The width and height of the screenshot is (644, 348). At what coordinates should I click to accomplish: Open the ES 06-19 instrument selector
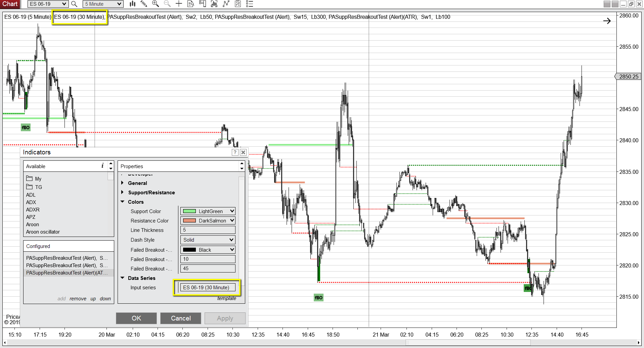(48, 4)
